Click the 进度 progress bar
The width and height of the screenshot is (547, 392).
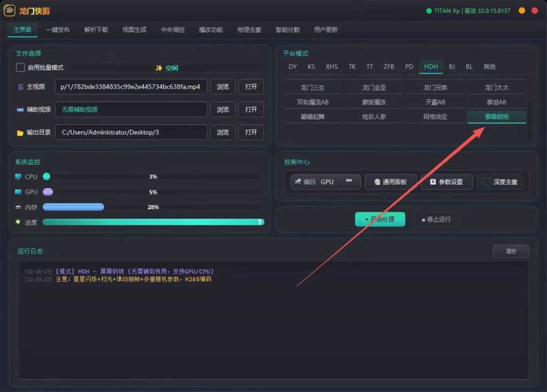pos(153,222)
